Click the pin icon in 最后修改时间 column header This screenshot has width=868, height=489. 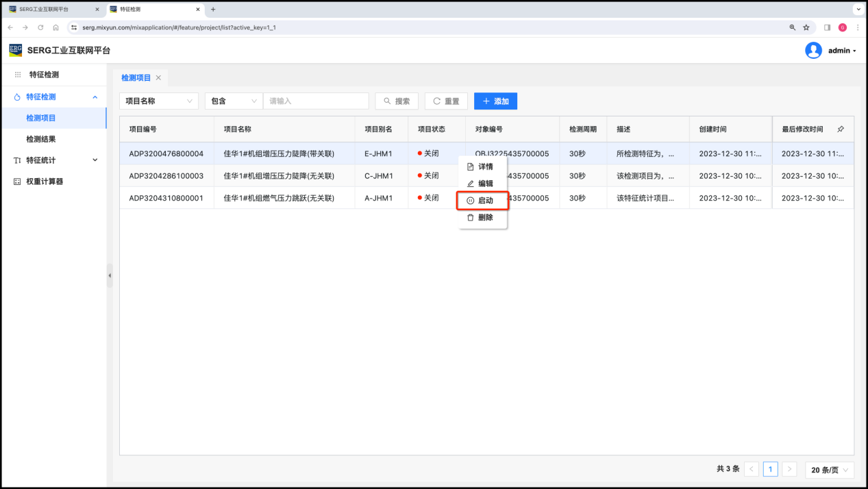click(x=841, y=129)
